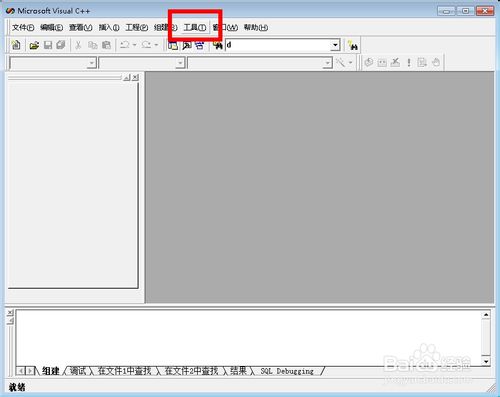Click the Paste clipboard icon
500x397 pixels.
106,45
